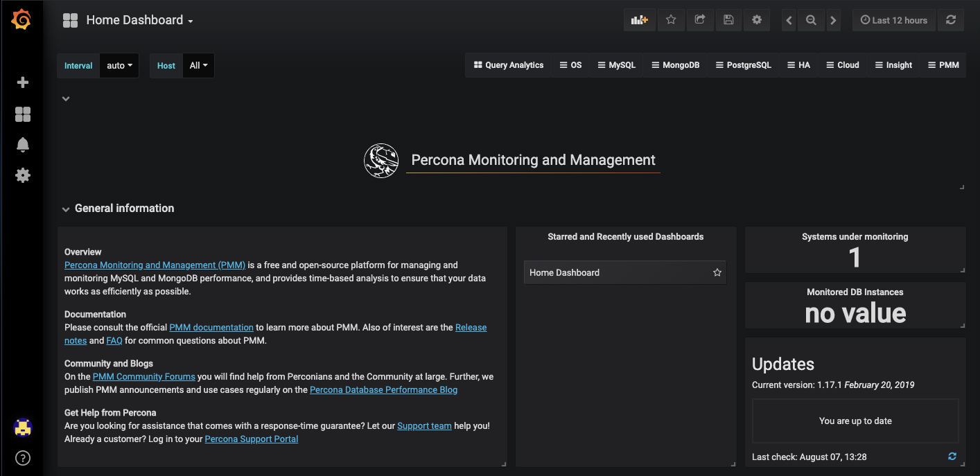
Task: Click the Percona Monitoring and Management heading
Action: point(533,160)
